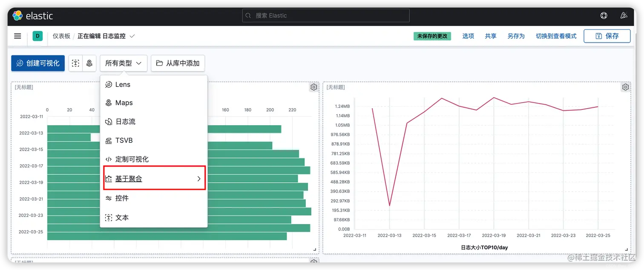Click the 选项 link

point(468,36)
